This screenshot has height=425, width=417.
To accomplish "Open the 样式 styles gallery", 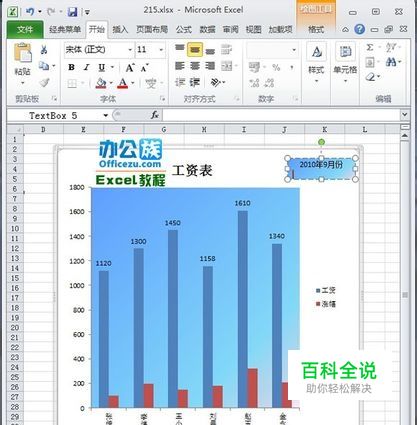I will 316,63.
